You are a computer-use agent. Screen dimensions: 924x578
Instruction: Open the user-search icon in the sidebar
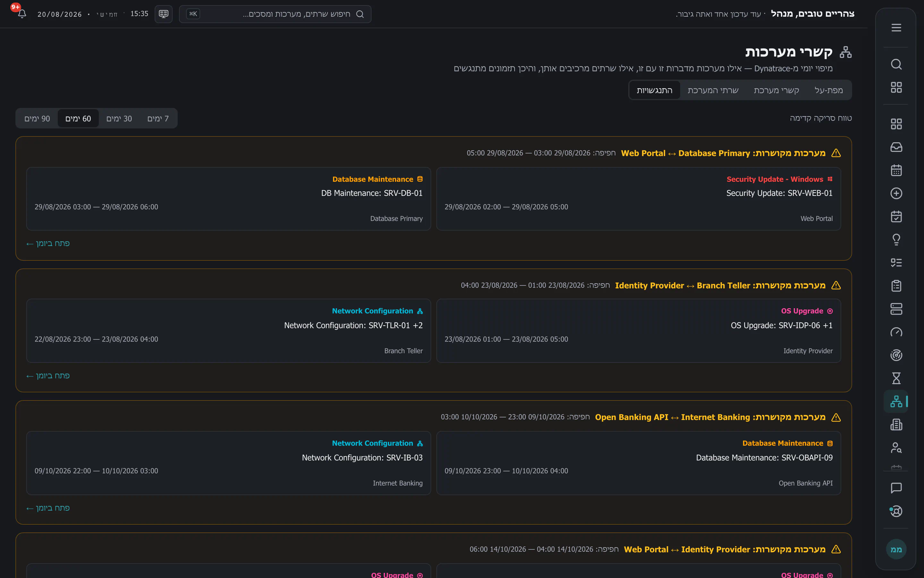[x=896, y=448]
